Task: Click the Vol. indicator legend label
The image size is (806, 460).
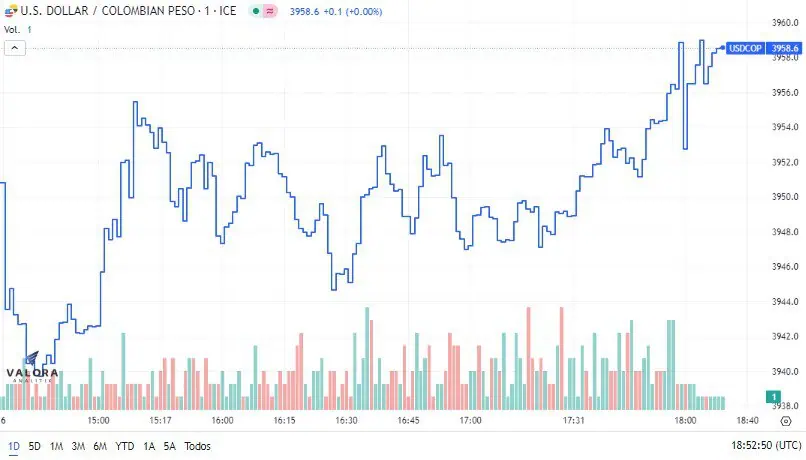Action: (x=12, y=30)
